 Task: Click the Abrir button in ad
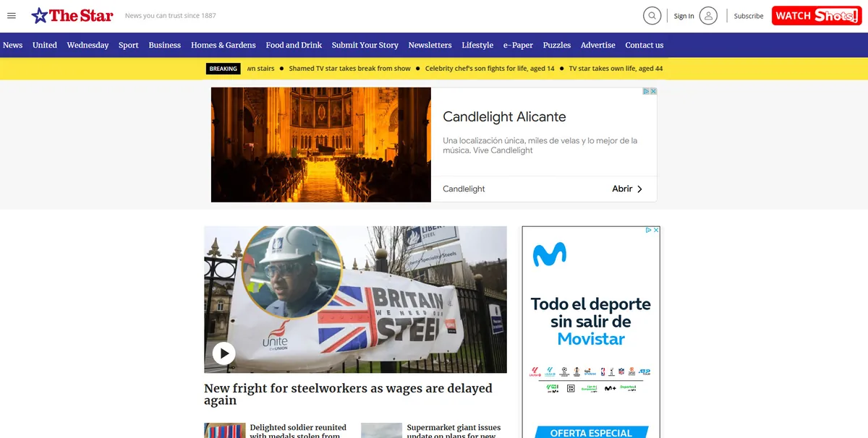[627, 189]
